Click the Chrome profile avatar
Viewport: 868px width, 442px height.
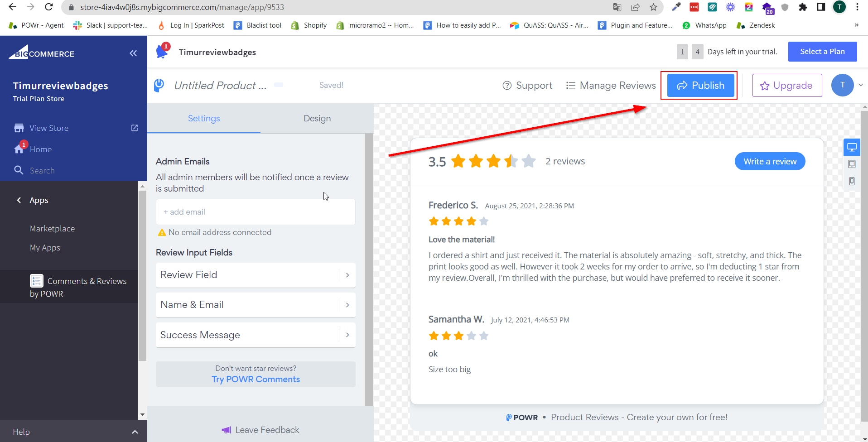click(x=839, y=7)
